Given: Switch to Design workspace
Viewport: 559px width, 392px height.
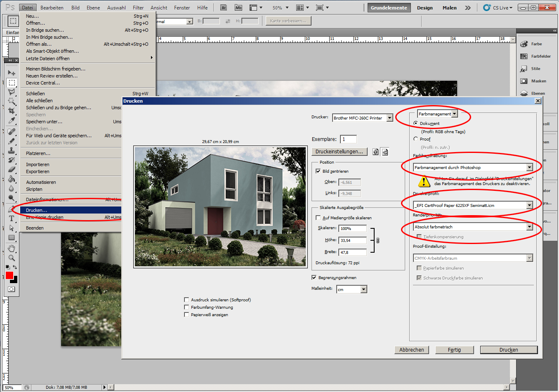Looking at the screenshot, I should [x=425, y=7].
